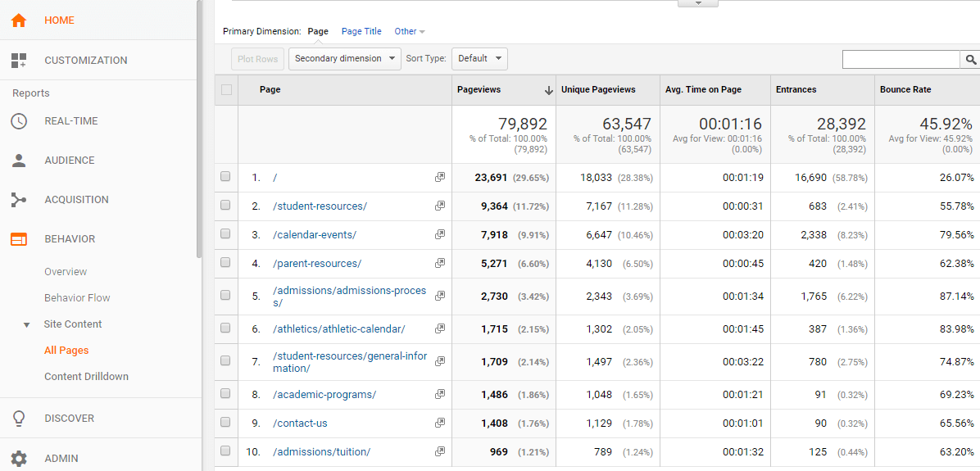Image resolution: width=980 pixels, height=471 pixels.
Task: Toggle the select-all header checkbox
Action: pos(226,89)
